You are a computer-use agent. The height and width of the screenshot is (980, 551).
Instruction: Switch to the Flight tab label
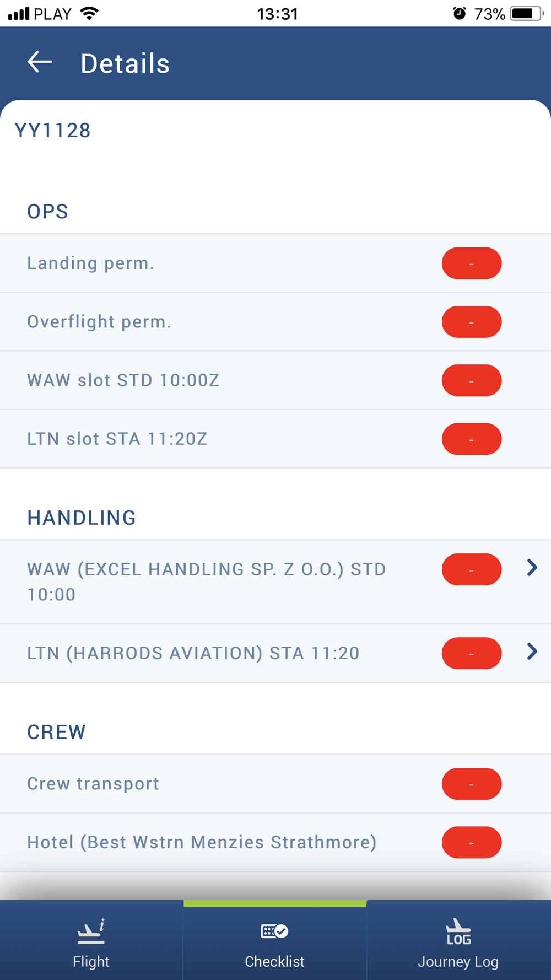91,962
